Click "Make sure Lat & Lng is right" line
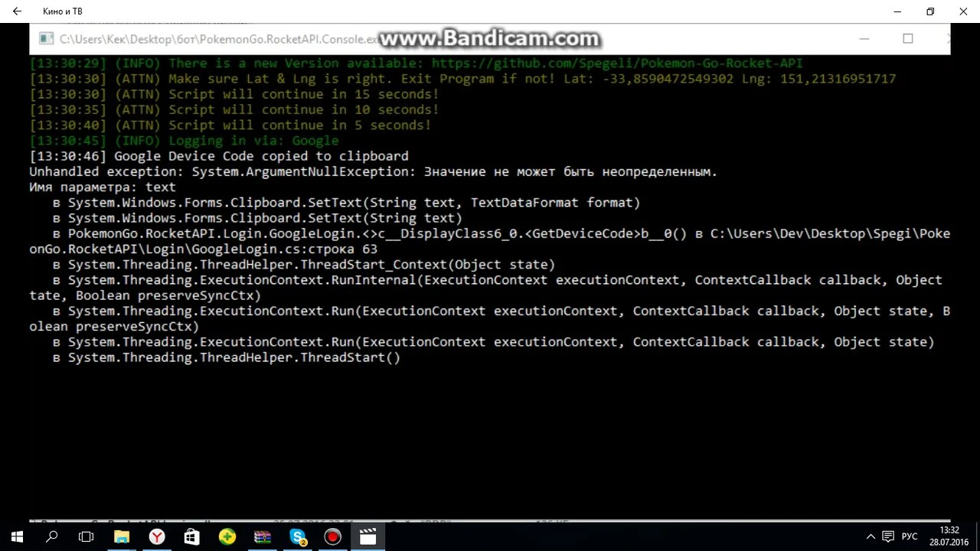The height and width of the screenshot is (551, 980). (x=462, y=79)
